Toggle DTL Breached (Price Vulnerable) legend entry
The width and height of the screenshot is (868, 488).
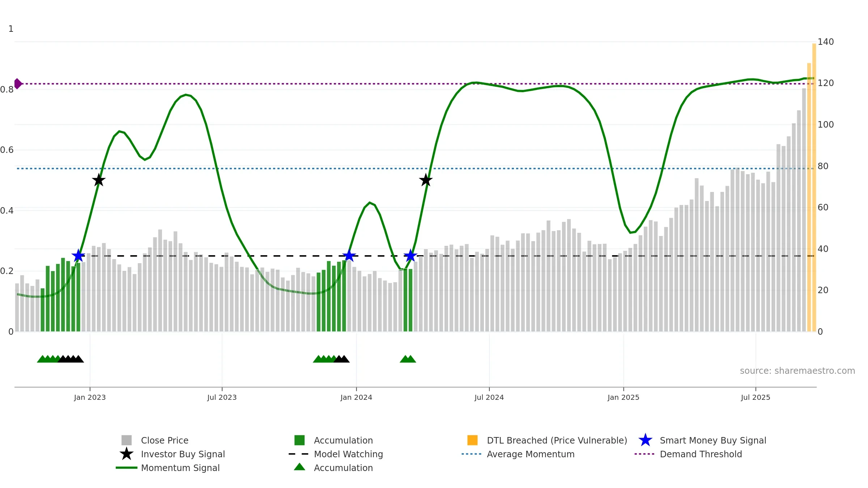click(x=557, y=440)
